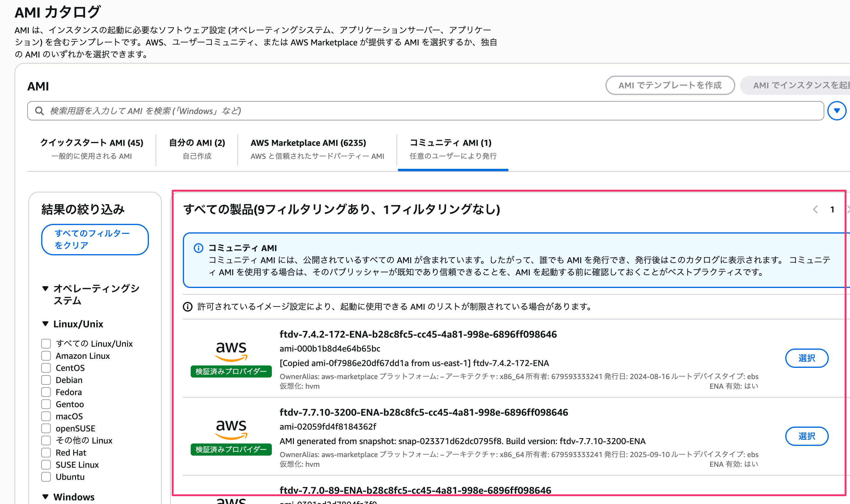This screenshot has width=850, height=504.
Task: Switch to 自分の AMI tab
Action: tap(197, 149)
